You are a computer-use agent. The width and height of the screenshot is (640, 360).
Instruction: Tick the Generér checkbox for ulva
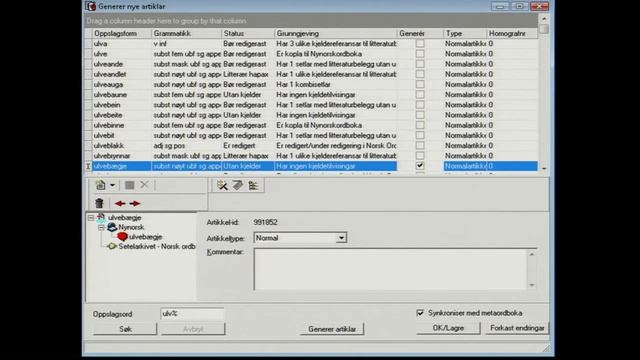click(x=420, y=43)
